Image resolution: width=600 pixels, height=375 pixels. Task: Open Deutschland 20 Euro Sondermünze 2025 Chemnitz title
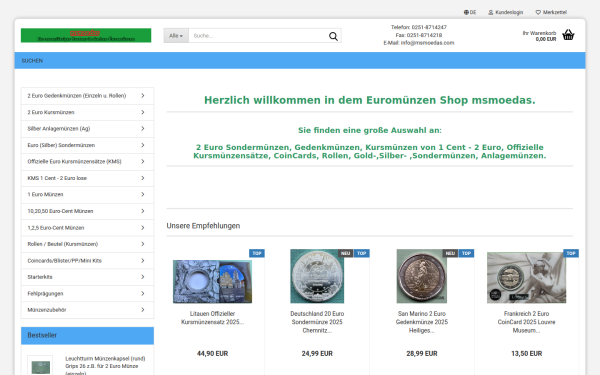317,322
